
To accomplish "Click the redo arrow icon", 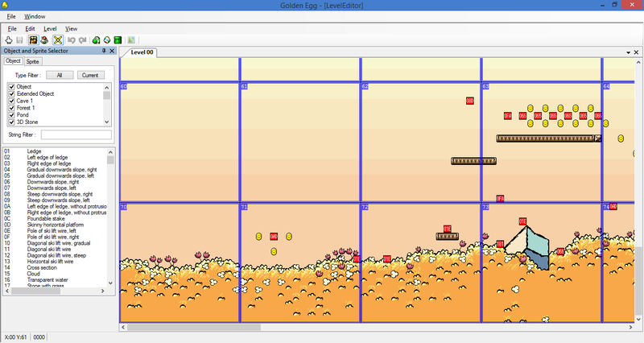I will click(83, 39).
